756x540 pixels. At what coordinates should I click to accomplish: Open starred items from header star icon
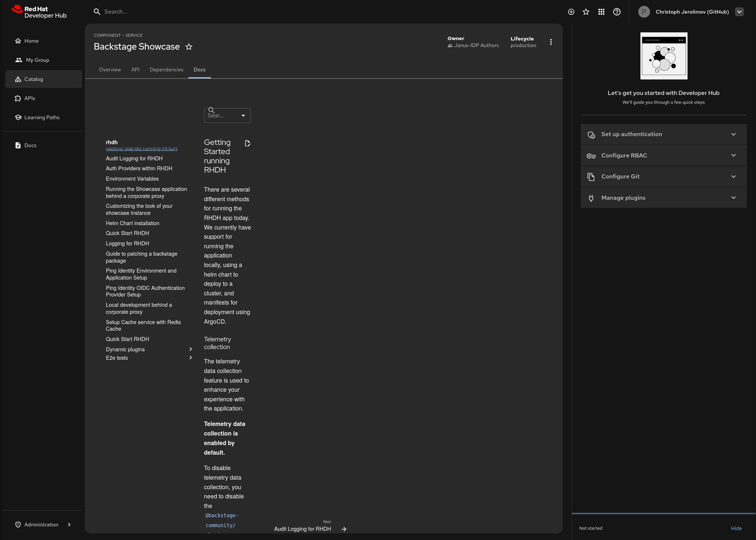tap(586, 12)
